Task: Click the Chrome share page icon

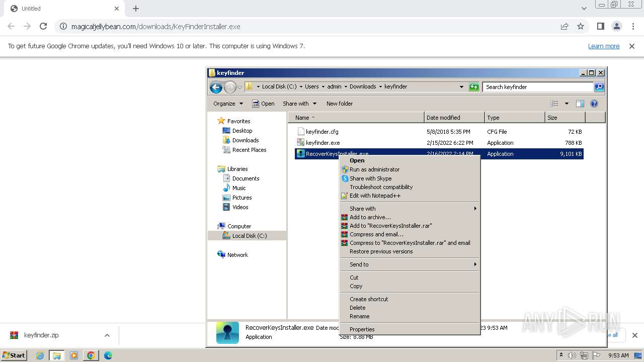Action: (x=565, y=26)
